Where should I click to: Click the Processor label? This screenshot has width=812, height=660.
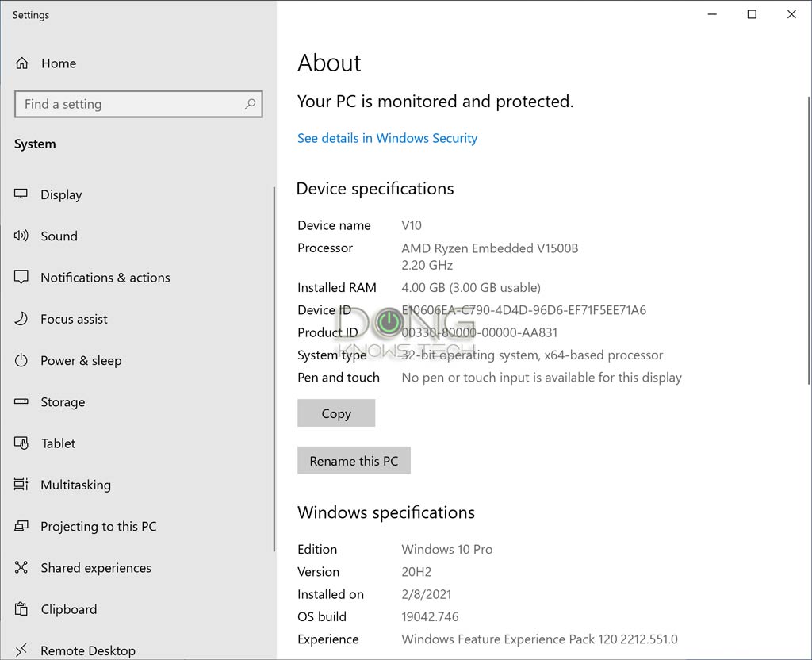click(324, 248)
